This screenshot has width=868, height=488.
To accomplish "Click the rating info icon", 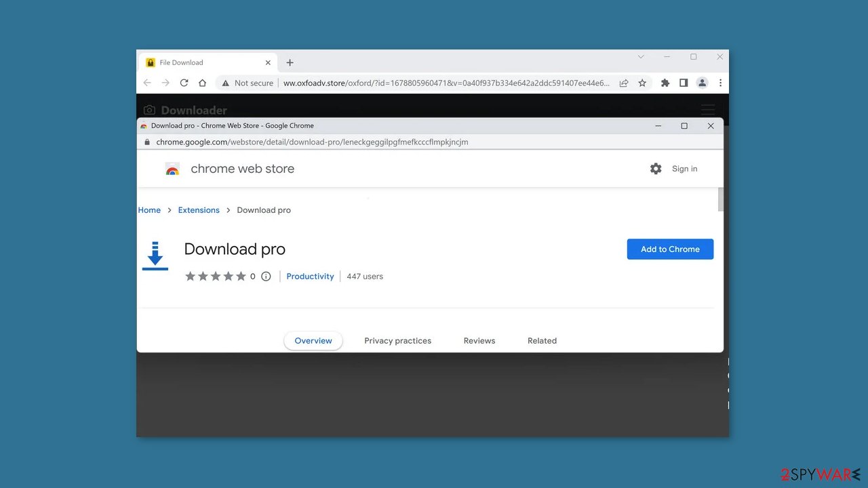I will 266,276.
